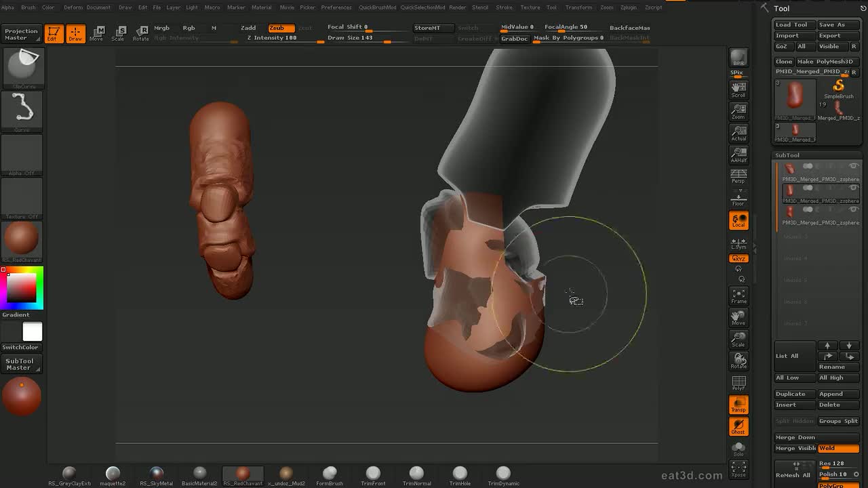Select the SimpleBrush tool icon
Image resolution: width=868 pixels, height=488 pixels.
839,88
